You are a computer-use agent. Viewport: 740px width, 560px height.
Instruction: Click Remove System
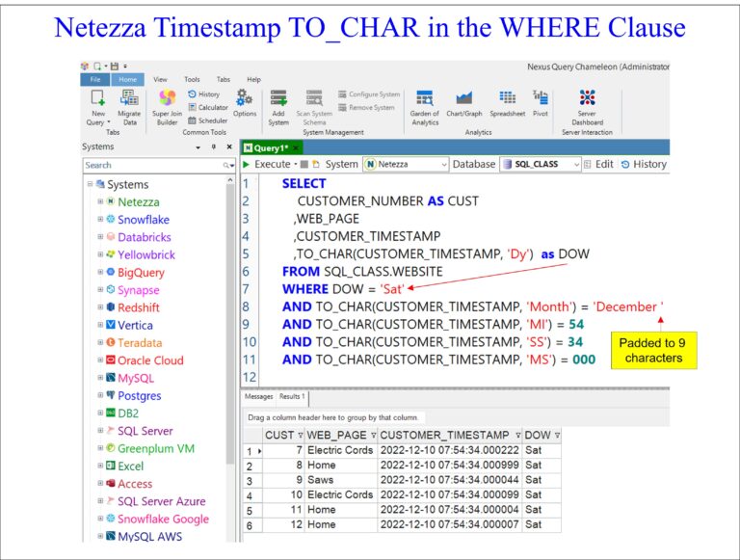366,108
